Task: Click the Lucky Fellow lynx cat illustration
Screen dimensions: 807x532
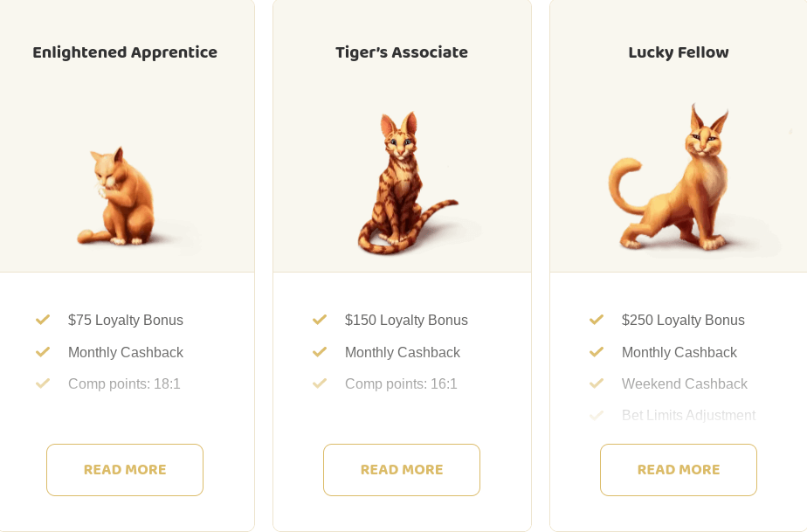Action: [x=681, y=185]
